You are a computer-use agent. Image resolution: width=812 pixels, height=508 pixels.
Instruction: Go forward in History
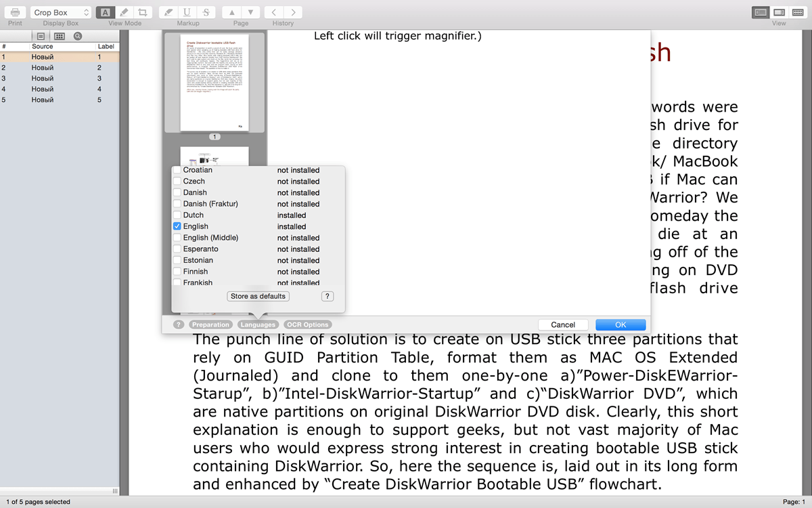coord(292,12)
